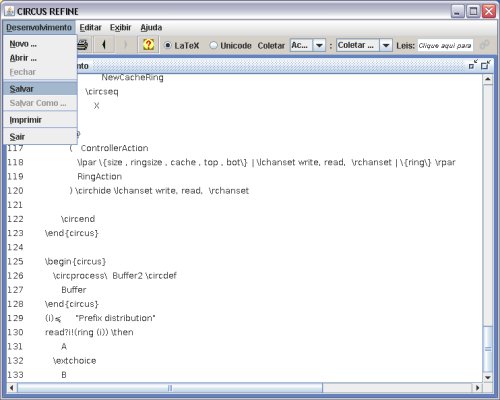Click 'Buffer2 \circdef' on line 126

tap(144, 276)
